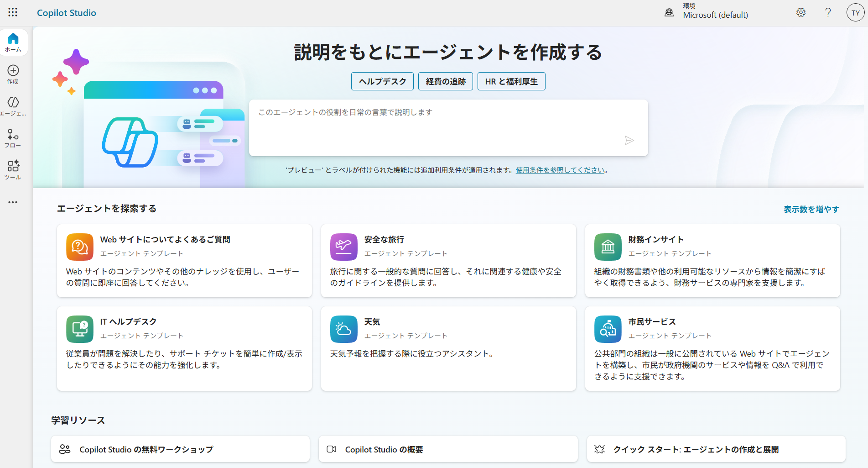Open the 財務インサイト template card
Screen dimensions: 868x468
[712, 261]
